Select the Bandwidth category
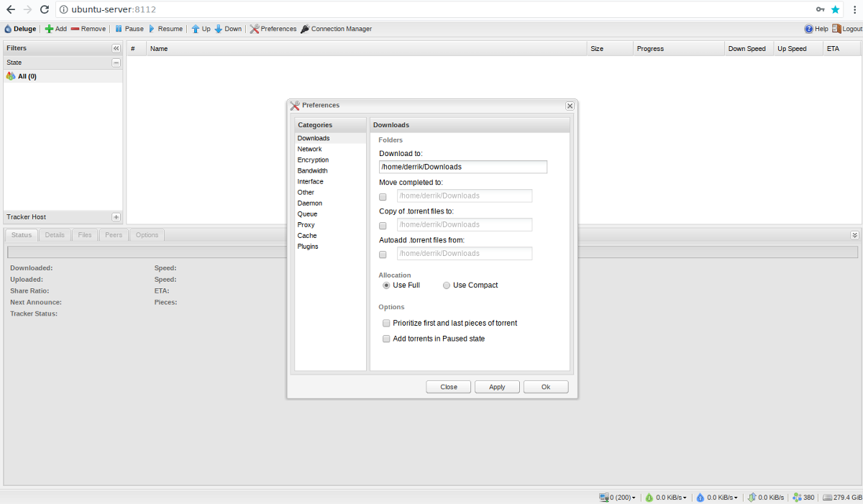Image resolution: width=863 pixels, height=504 pixels. coord(330,170)
